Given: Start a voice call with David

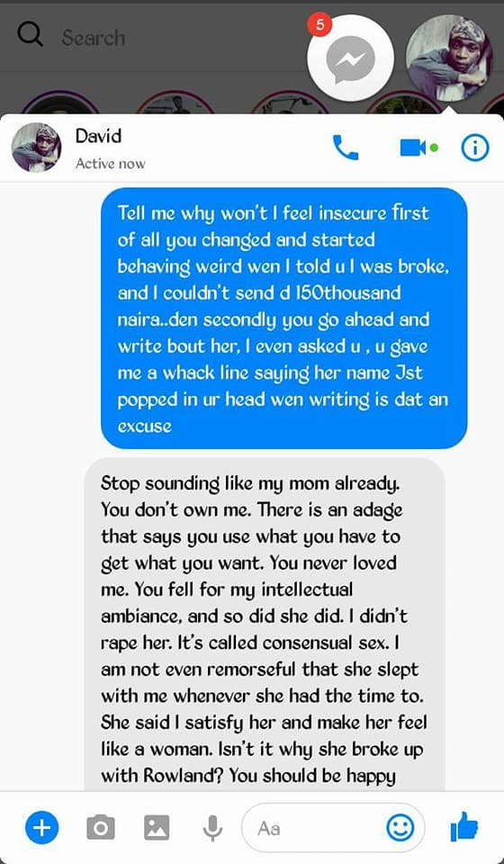Looking at the screenshot, I should click(x=346, y=148).
